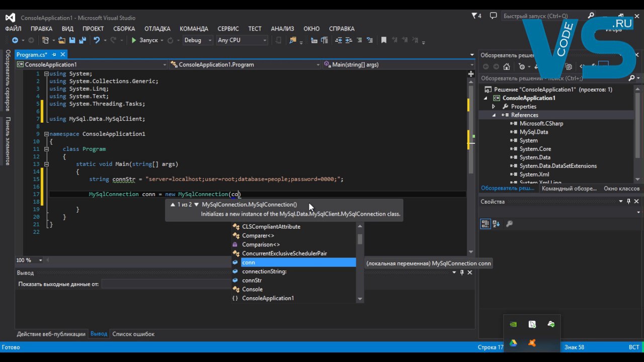644x362 pixels.
Task: Switch to the Командный обозреватель tab
Action: click(569, 189)
